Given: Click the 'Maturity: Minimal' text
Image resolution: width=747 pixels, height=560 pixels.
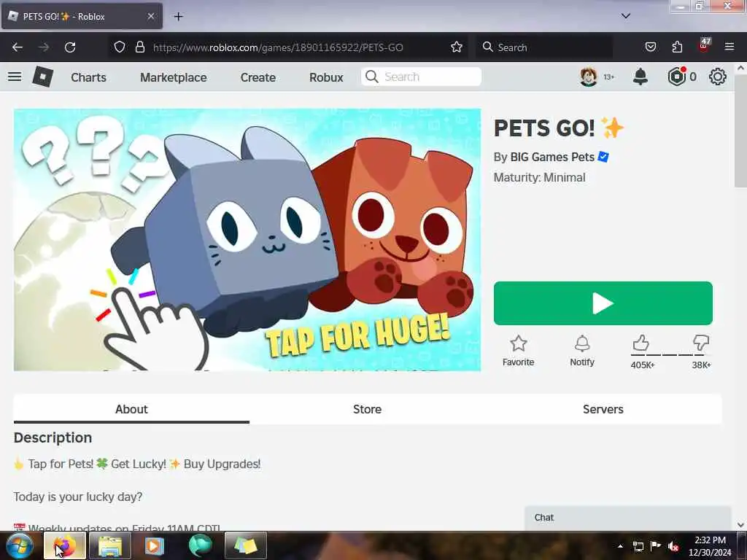Looking at the screenshot, I should [539, 178].
